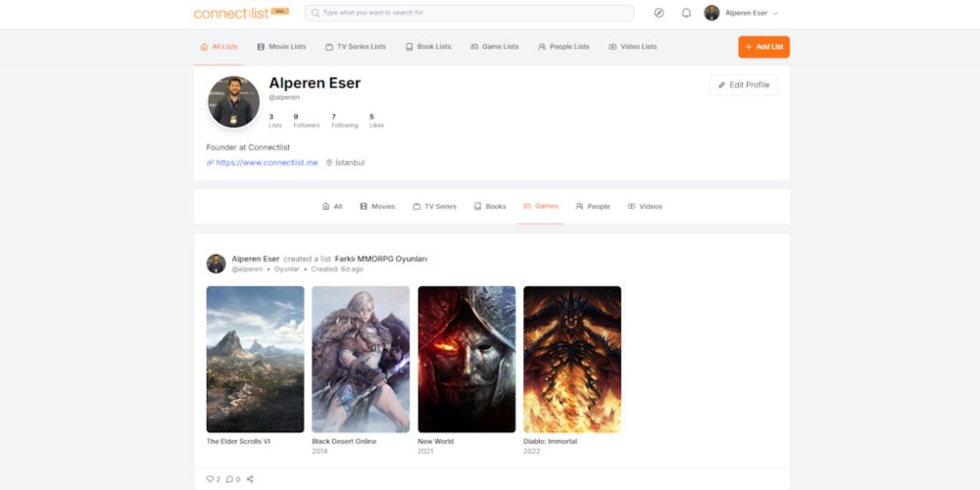The image size is (980, 490).
Task: View the 9 Followers count
Action: [306, 121]
